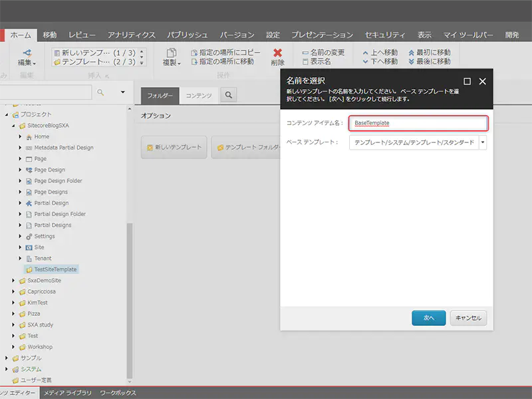The height and width of the screenshot is (399, 532).
Task: Click the Partial Design puzzle icon
Action: (29, 203)
